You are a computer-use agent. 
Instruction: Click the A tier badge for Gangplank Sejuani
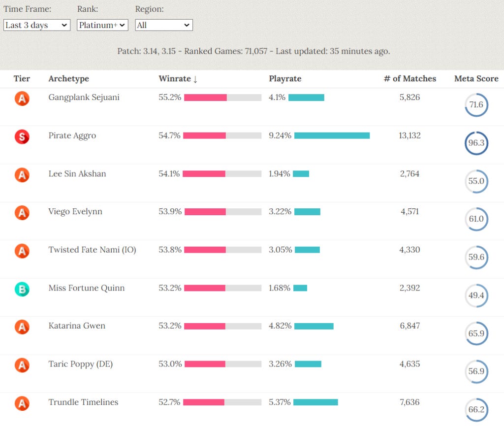[x=22, y=99]
